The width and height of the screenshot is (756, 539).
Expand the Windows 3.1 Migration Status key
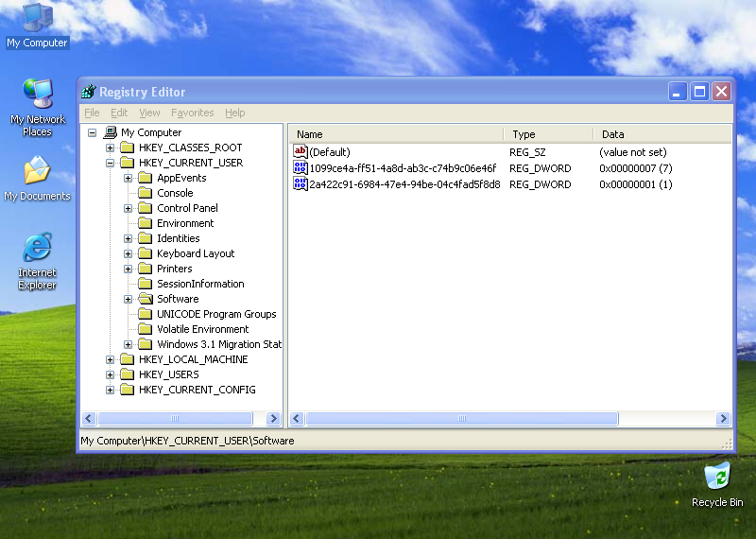[128, 344]
